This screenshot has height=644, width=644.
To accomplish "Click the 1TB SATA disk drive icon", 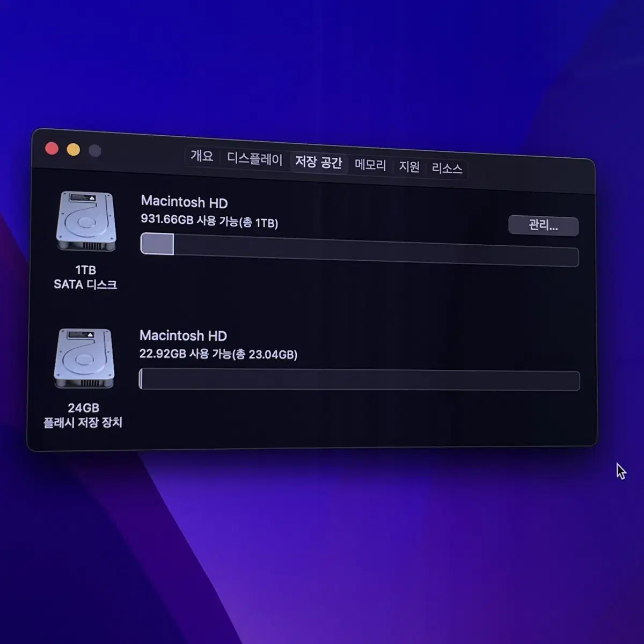I will point(86,222).
